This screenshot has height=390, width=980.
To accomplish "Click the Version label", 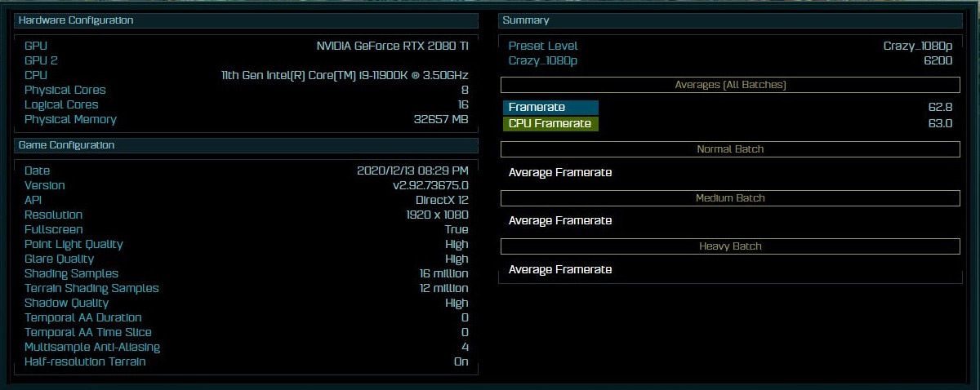I will [44, 185].
